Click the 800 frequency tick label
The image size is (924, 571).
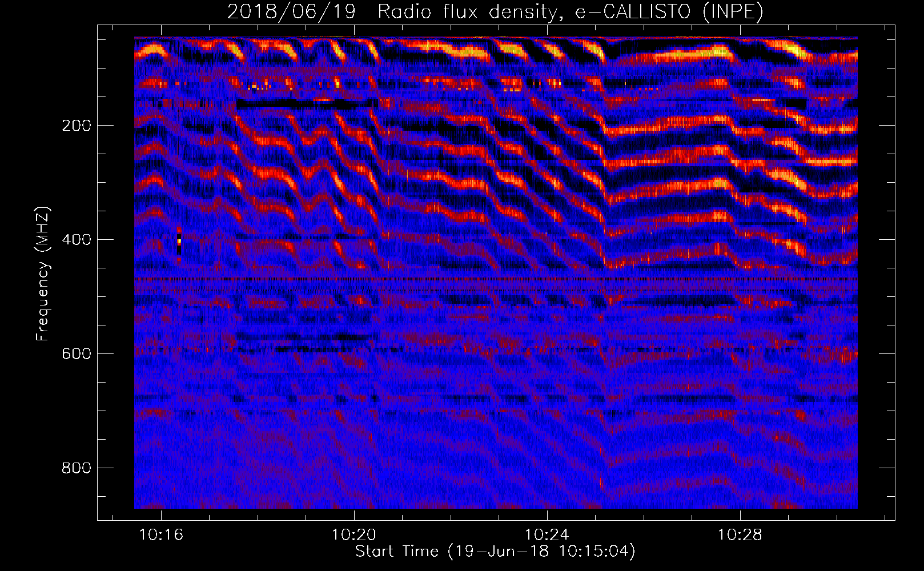pyautogui.click(x=77, y=468)
